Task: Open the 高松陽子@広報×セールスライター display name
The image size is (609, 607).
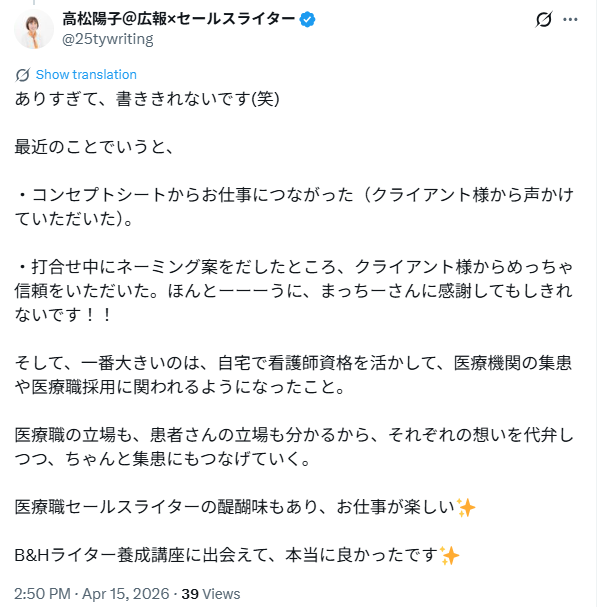Action: [179, 20]
